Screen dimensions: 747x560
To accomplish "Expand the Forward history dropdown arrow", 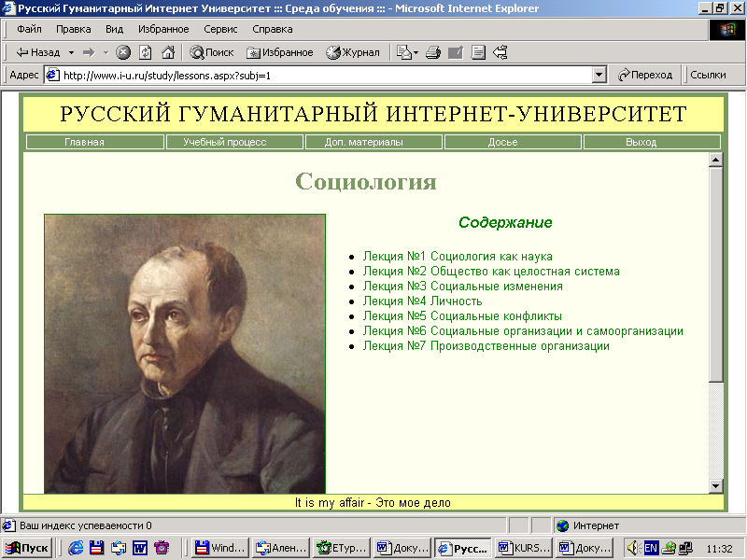I will [106, 52].
